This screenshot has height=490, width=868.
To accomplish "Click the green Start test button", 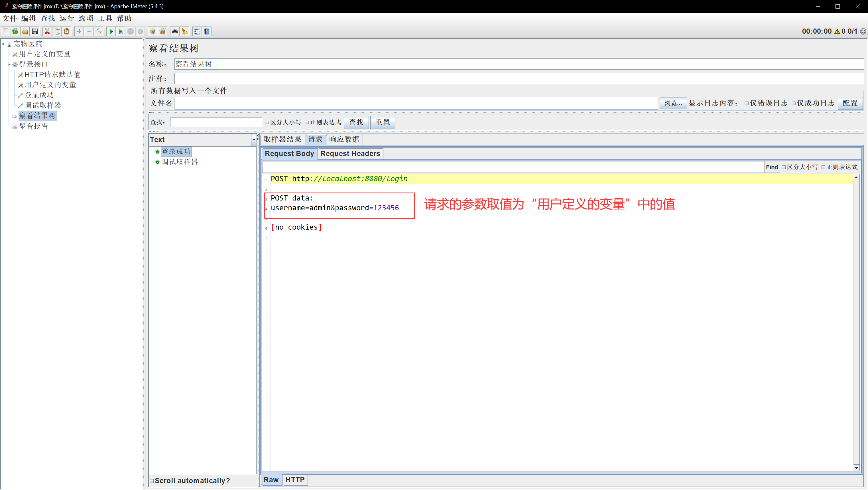I will coord(111,31).
